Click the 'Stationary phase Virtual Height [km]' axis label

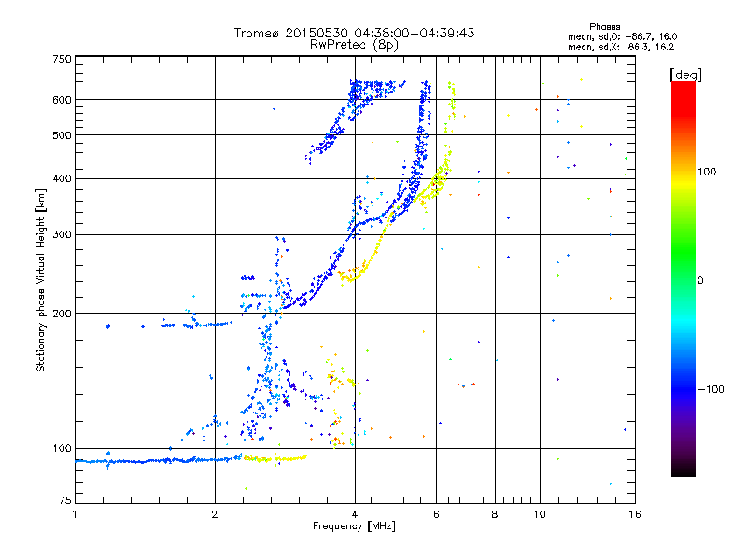[41, 280]
